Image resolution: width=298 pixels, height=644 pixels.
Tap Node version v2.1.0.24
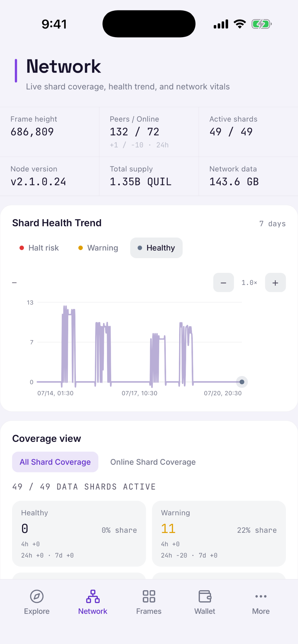[38, 182]
